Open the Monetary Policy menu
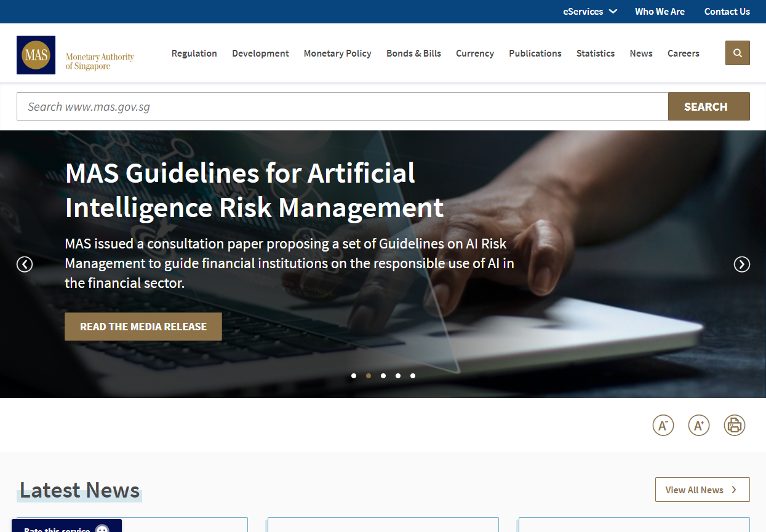 (337, 54)
